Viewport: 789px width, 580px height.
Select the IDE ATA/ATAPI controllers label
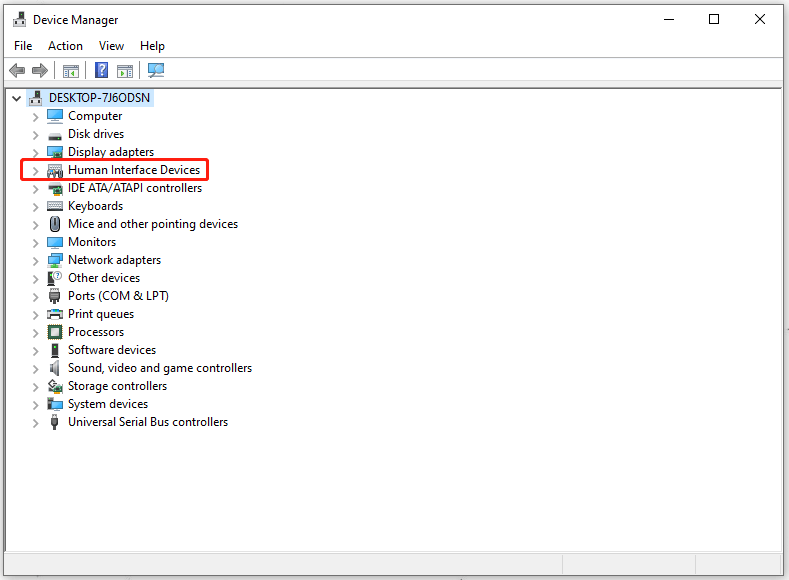tap(135, 188)
